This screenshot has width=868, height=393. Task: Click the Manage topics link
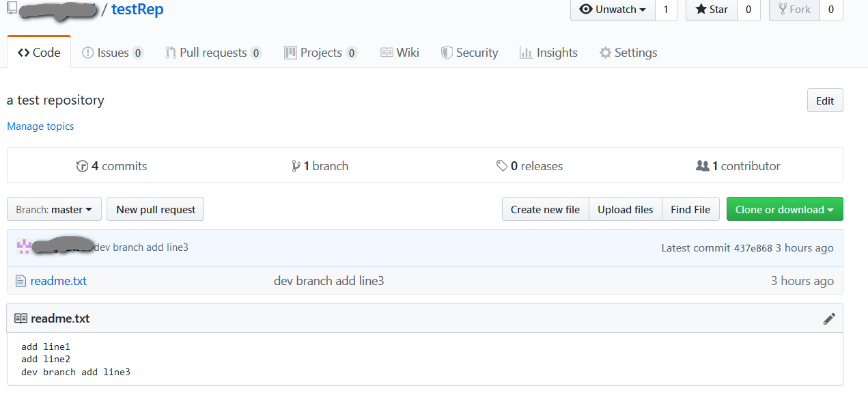[40, 126]
